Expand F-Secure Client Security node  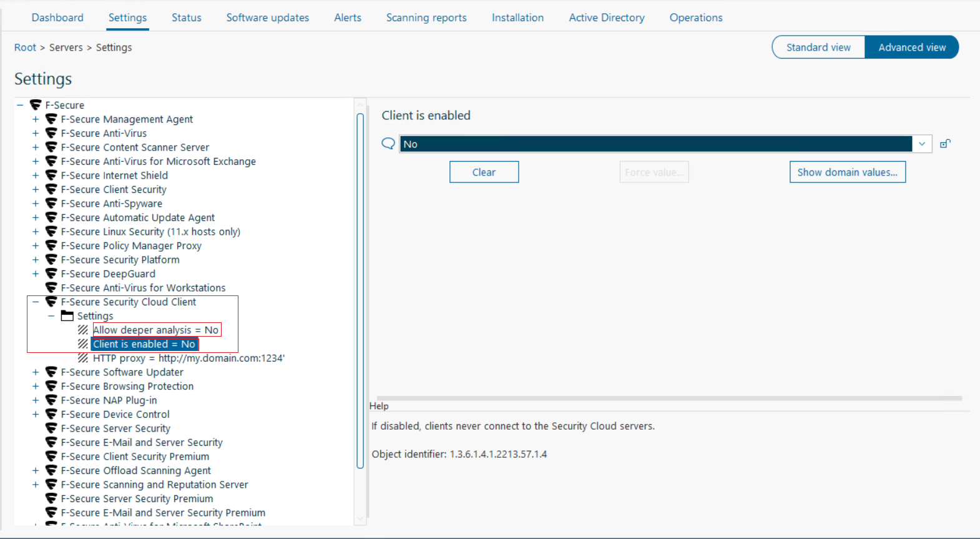tap(36, 189)
